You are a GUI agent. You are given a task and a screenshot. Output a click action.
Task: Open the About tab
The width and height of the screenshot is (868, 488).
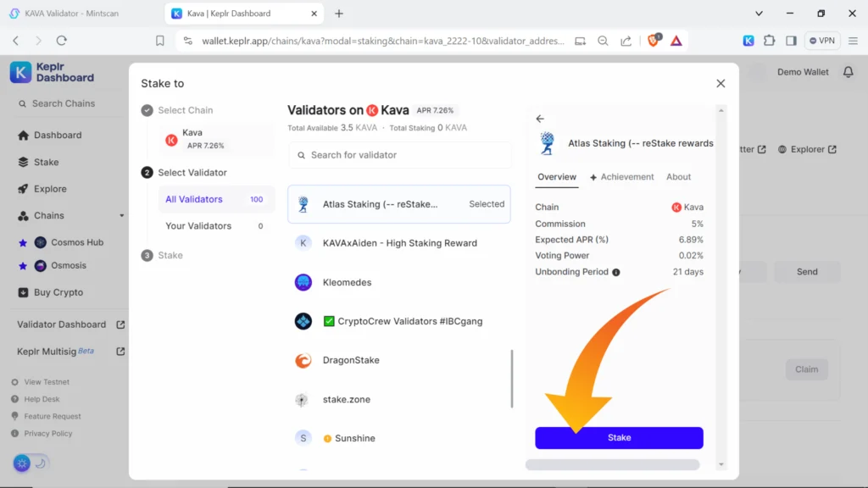[x=678, y=177]
